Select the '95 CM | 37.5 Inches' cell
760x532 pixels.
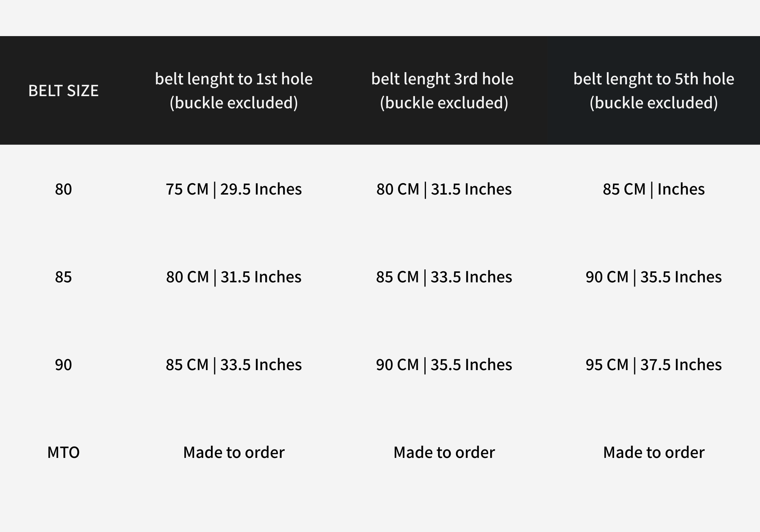tap(654, 365)
